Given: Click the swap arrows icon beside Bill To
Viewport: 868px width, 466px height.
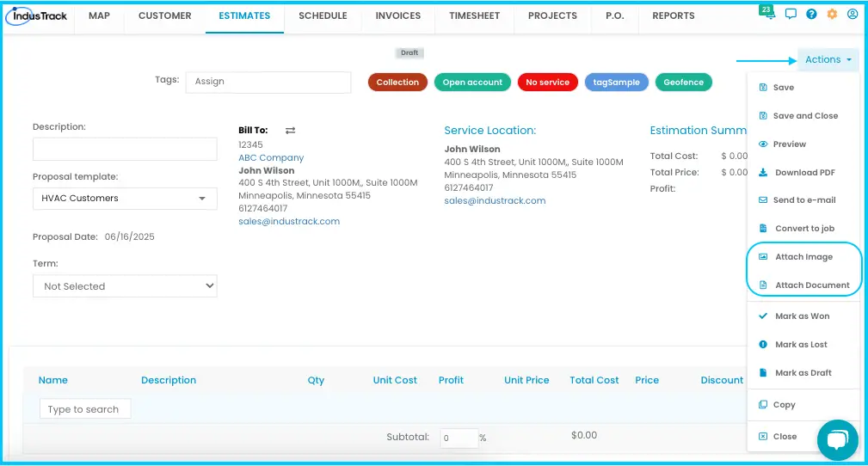Looking at the screenshot, I should 290,131.
